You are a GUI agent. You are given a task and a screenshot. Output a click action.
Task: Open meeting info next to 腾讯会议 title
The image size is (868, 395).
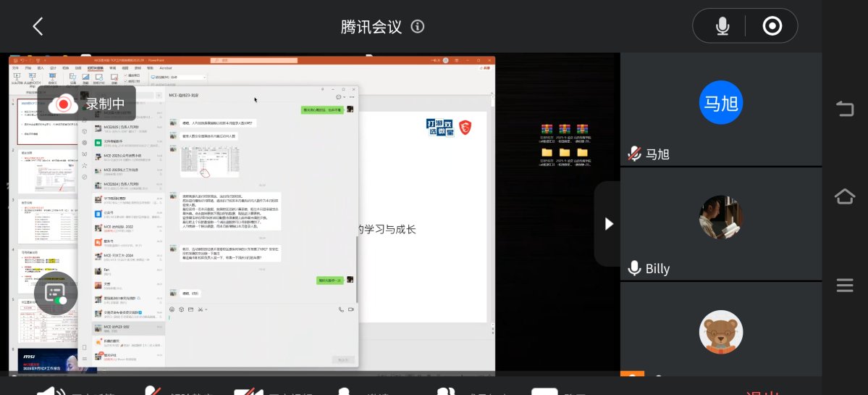pos(417,27)
